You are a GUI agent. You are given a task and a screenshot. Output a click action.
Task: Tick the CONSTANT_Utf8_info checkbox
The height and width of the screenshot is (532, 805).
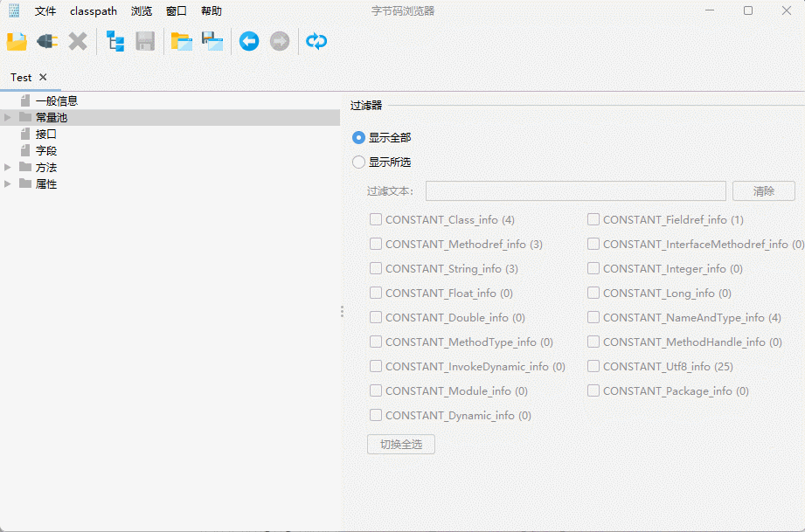[x=593, y=366]
